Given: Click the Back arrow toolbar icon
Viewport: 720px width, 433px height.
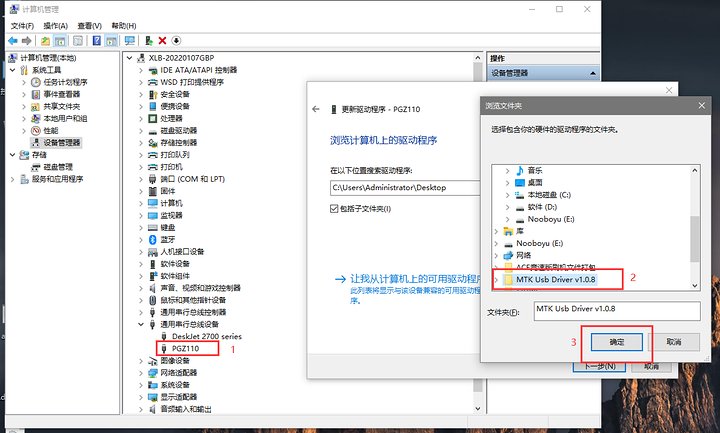Looking at the screenshot, I should coord(13,41).
